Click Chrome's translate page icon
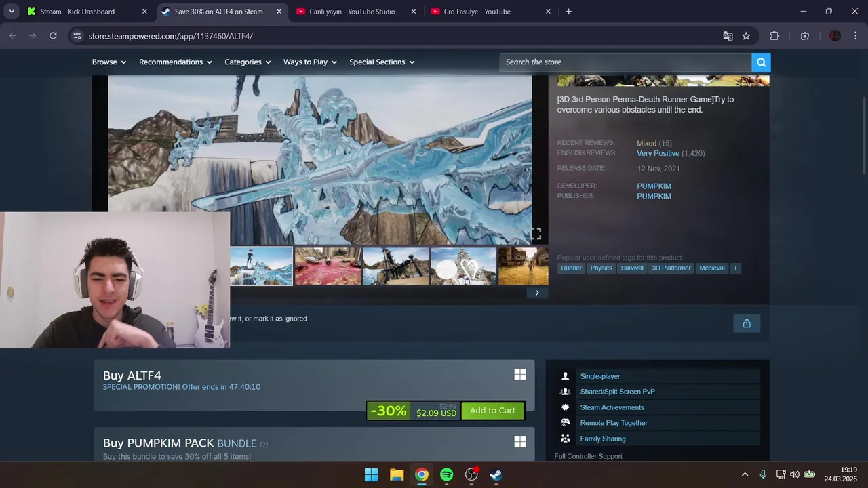 coord(728,36)
